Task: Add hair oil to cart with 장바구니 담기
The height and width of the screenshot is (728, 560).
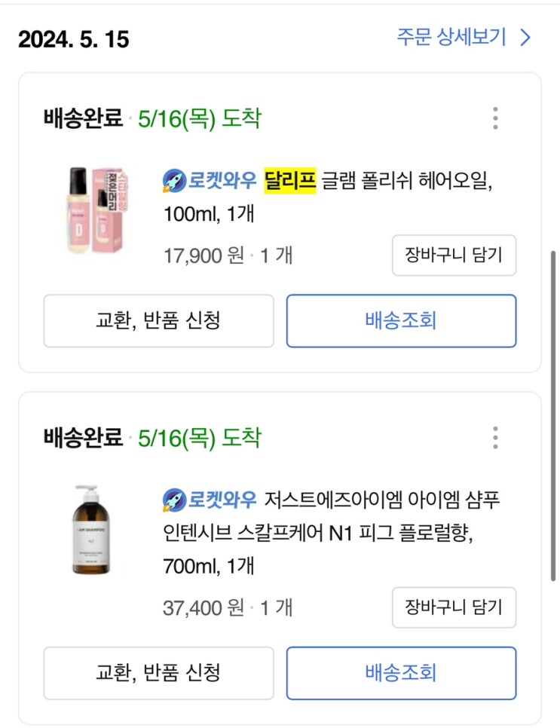Action: coord(454,255)
